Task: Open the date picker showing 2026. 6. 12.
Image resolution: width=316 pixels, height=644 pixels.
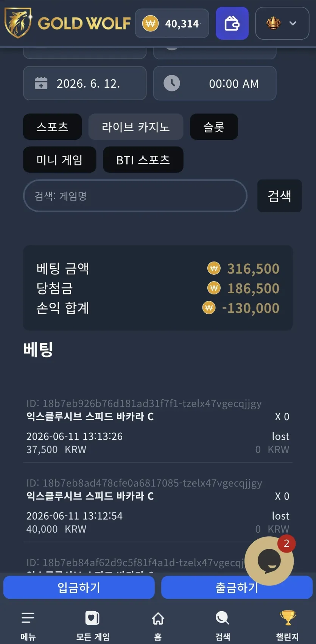Action: click(85, 83)
